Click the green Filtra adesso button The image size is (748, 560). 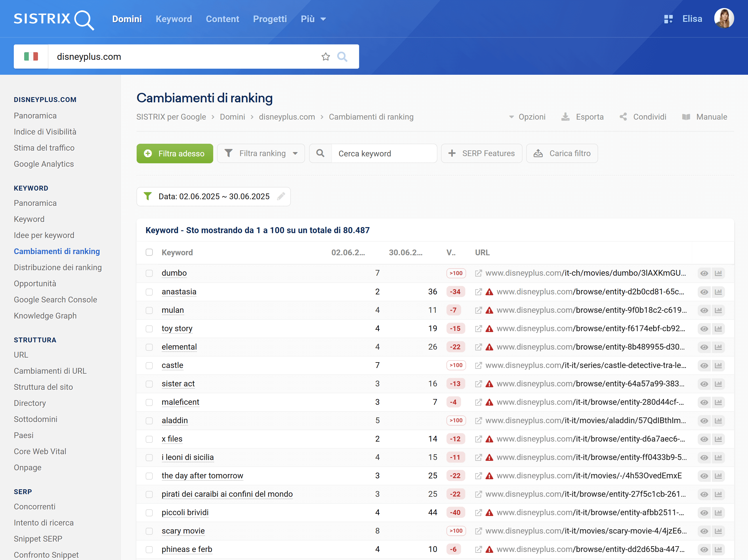tap(175, 154)
